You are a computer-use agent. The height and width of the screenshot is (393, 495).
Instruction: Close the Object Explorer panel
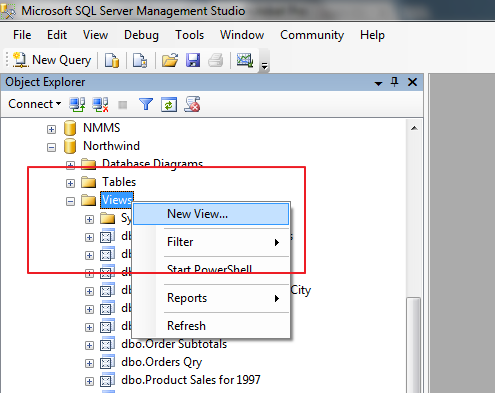coord(413,82)
